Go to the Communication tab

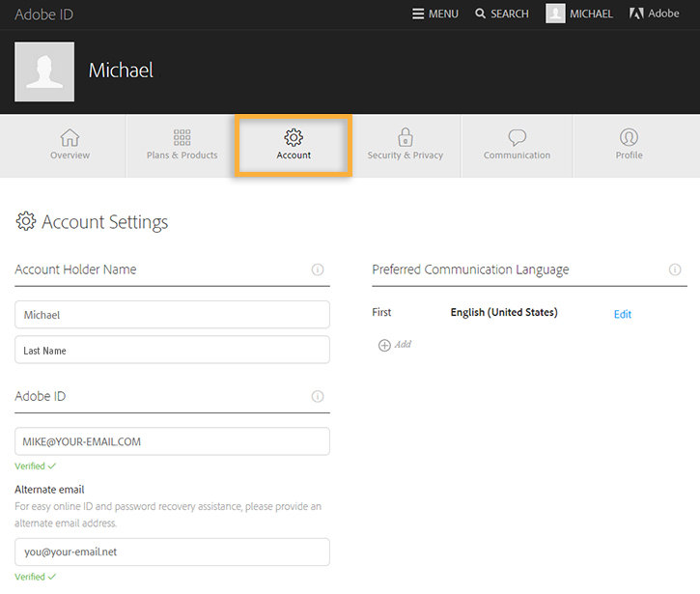517,146
